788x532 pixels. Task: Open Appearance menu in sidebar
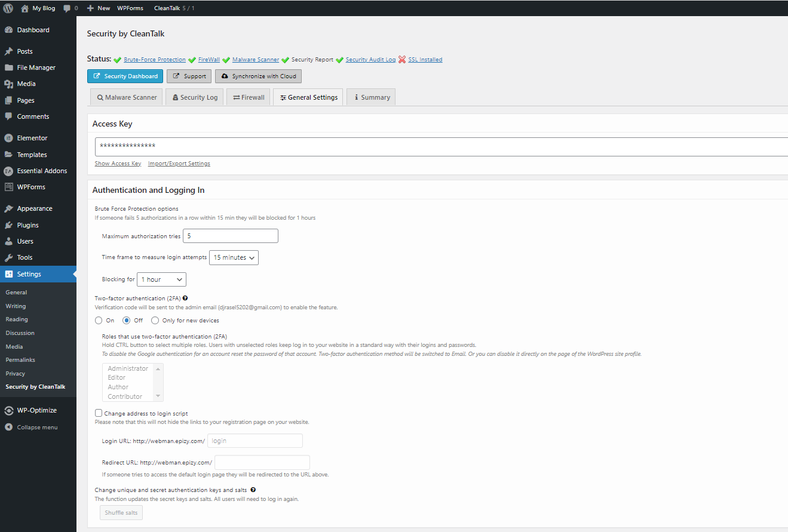35,208
